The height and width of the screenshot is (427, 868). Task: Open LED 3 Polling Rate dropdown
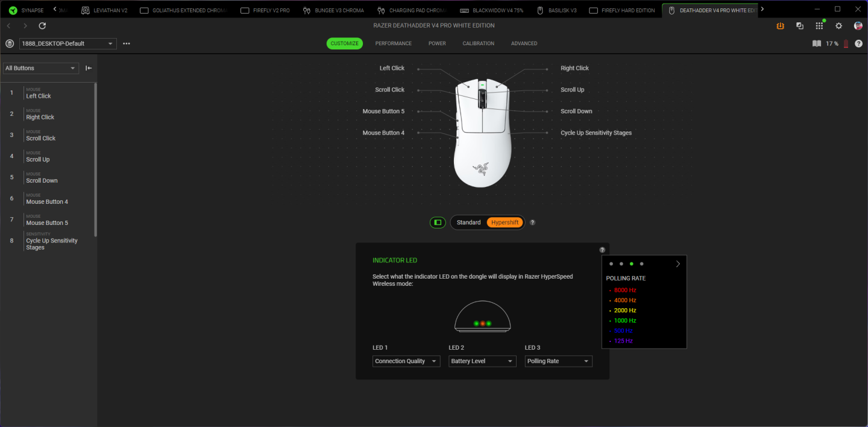pyautogui.click(x=559, y=361)
